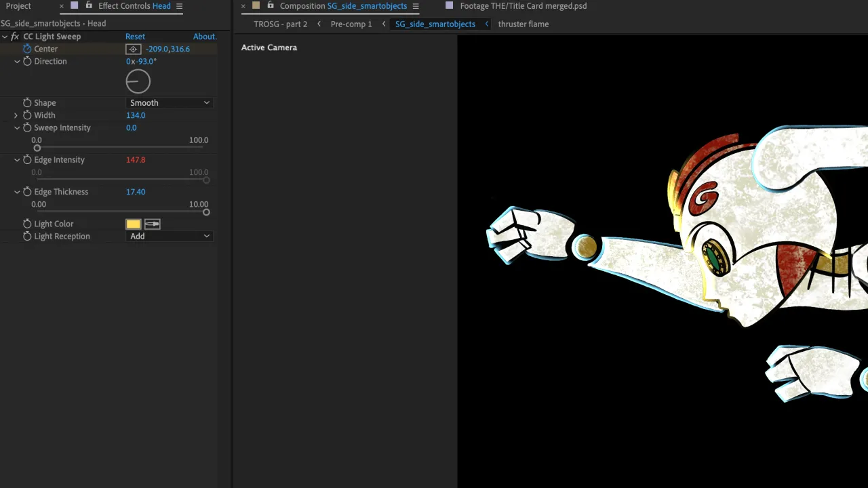Click the Direction value 0x-93.0°
Screen dimensions: 868x488
[x=141, y=61]
